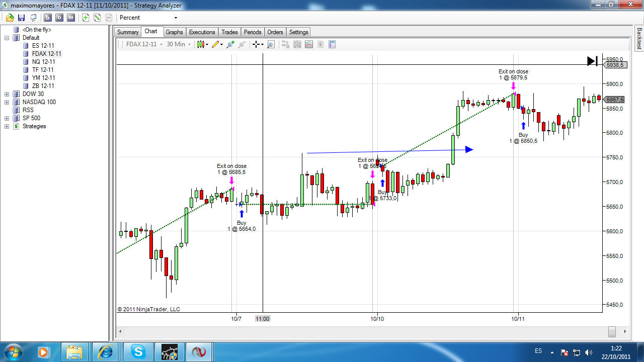Image resolution: width=644 pixels, height=362 pixels.
Task: Select the RSS list item
Action: coord(28,110)
